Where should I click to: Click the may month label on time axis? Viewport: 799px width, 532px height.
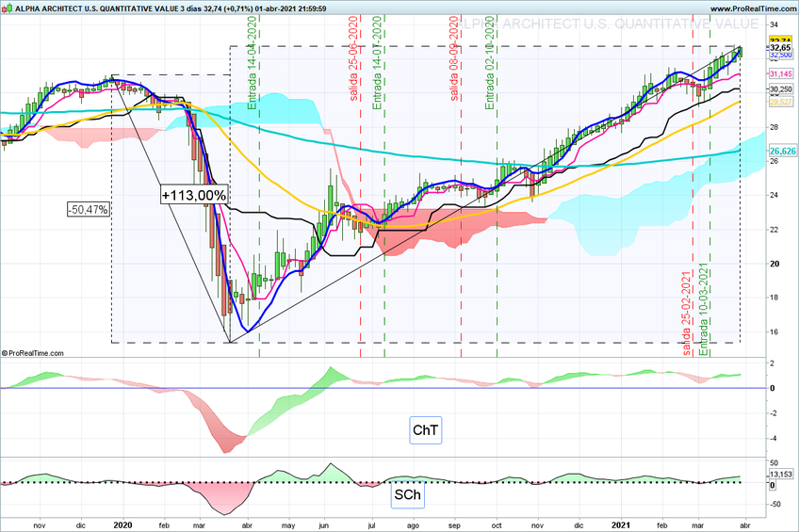(288, 525)
